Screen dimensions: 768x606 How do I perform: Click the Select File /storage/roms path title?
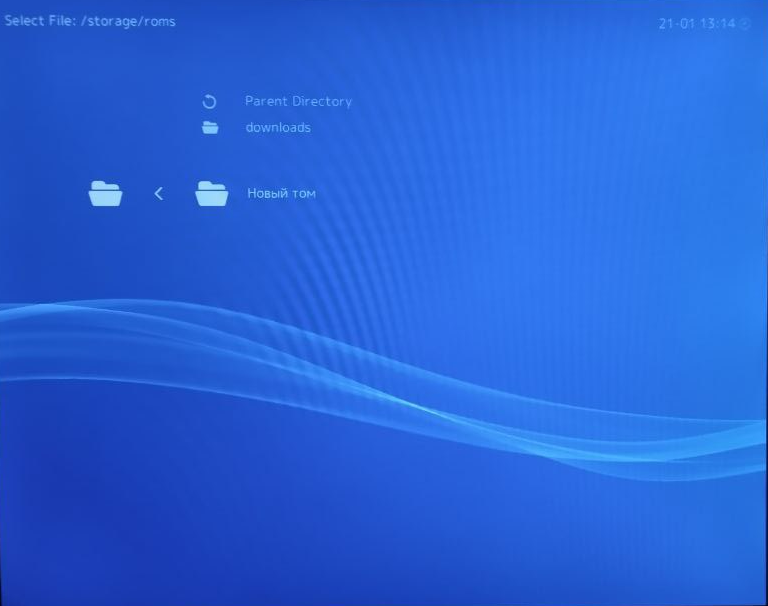90,22
